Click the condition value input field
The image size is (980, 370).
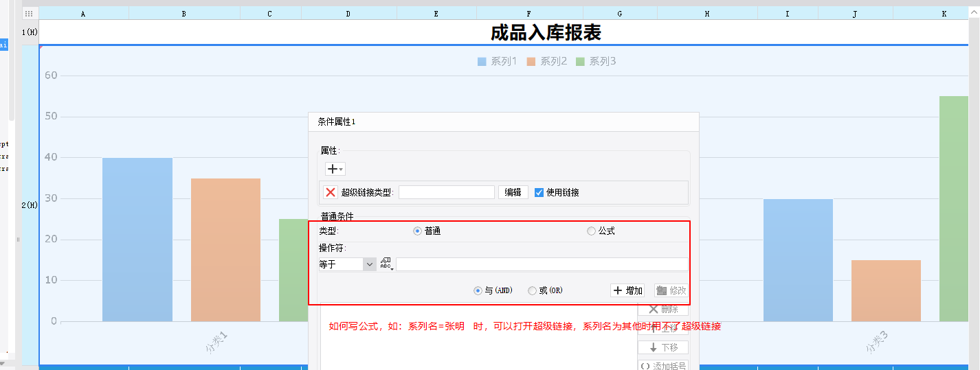pyautogui.click(x=542, y=264)
